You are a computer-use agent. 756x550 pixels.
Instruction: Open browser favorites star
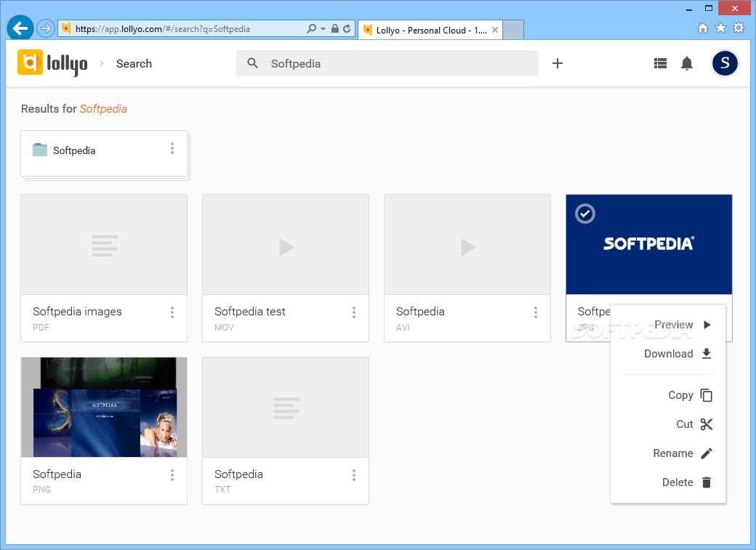(x=721, y=28)
